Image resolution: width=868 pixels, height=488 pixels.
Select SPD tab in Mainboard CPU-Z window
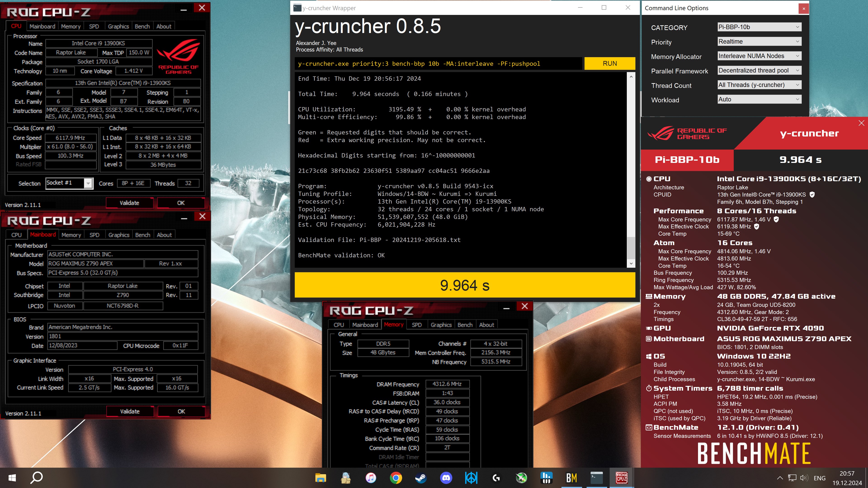point(94,235)
